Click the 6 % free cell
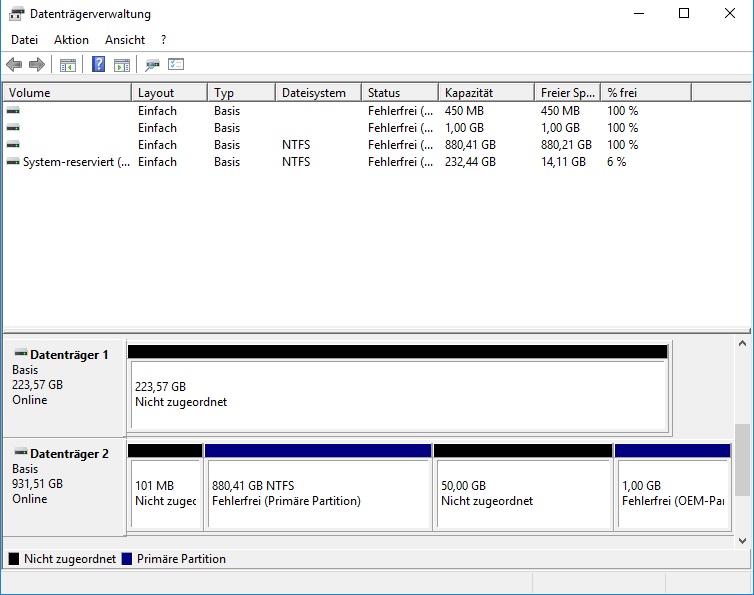This screenshot has height=595, width=754. [616, 162]
